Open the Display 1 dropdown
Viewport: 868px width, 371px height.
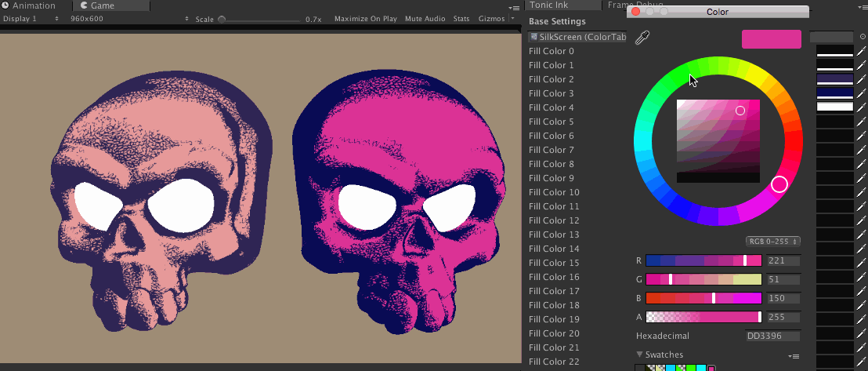[x=31, y=19]
